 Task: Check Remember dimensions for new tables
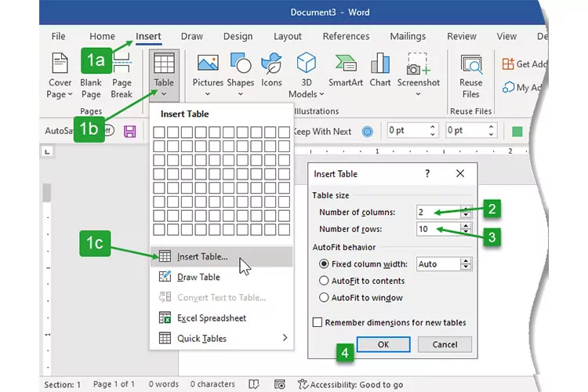click(x=318, y=322)
